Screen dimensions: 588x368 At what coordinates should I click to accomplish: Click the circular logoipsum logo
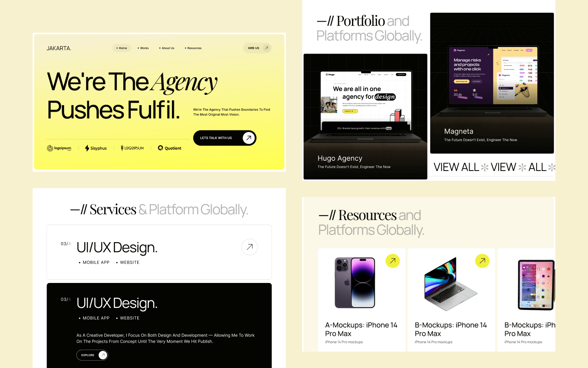[49, 148]
